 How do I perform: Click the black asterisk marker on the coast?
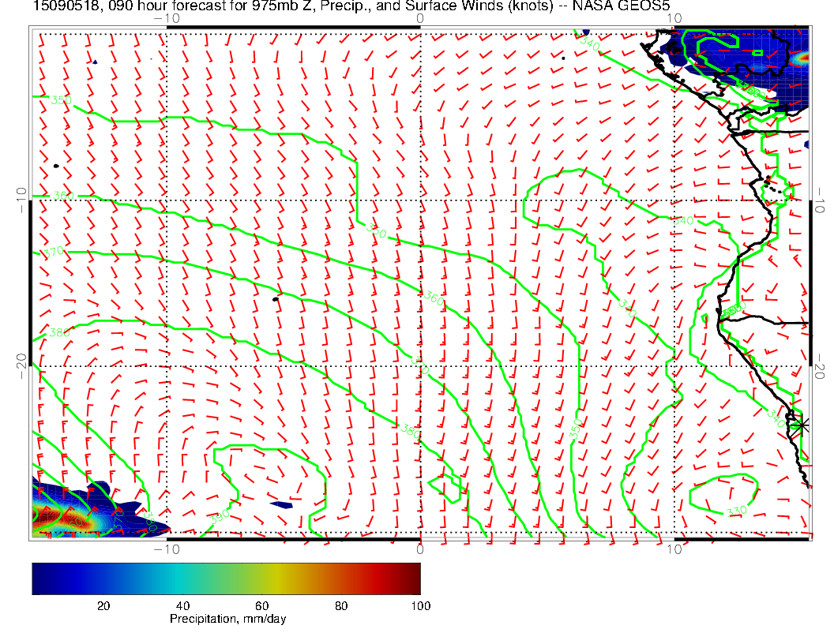802,425
